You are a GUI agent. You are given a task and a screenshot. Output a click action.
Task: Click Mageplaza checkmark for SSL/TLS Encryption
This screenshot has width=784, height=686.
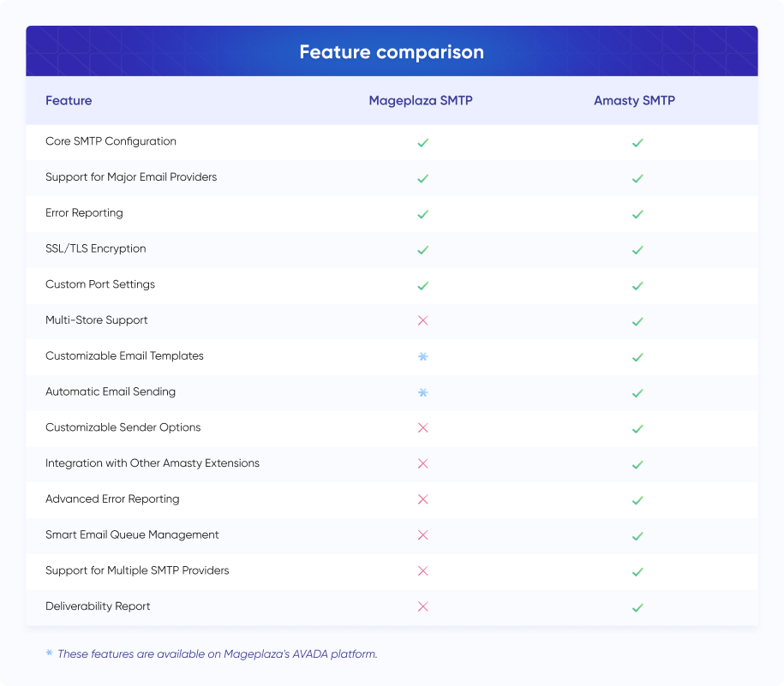(x=423, y=250)
